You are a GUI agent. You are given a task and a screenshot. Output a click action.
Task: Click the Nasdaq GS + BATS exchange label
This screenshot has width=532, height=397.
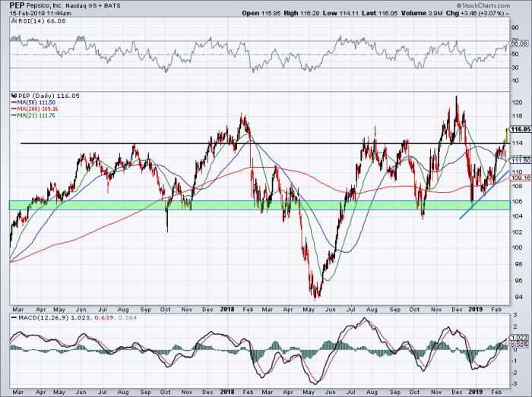[93, 6]
